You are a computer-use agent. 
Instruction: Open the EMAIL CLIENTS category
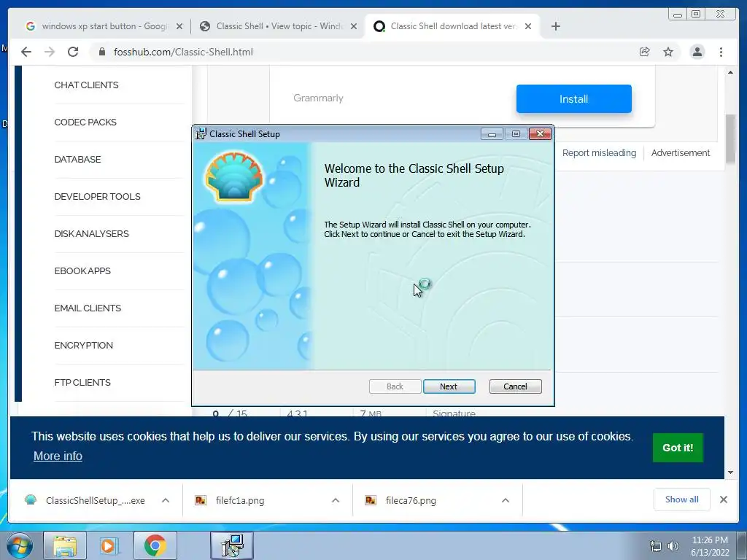[88, 308]
